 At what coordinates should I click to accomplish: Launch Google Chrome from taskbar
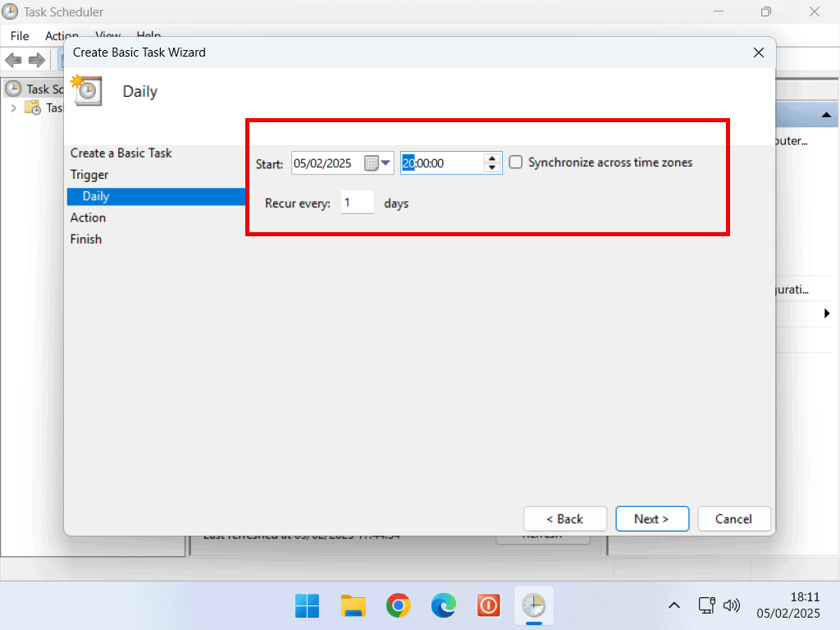pos(399,606)
